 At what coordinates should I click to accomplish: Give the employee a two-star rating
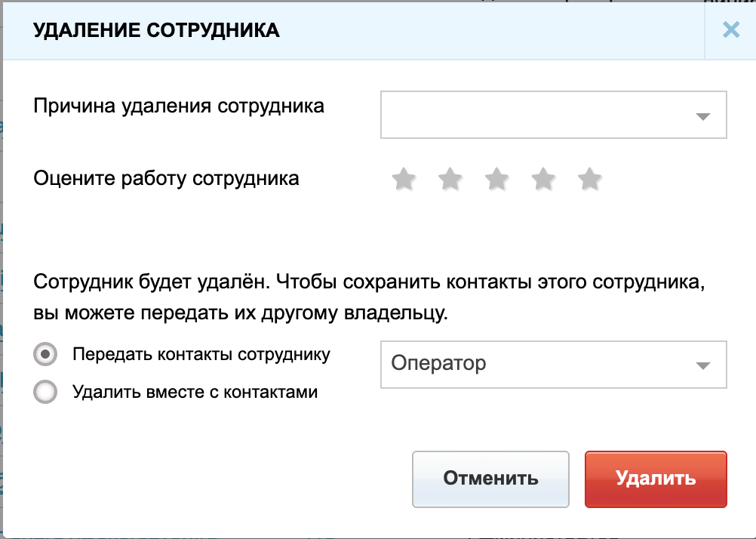450,180
